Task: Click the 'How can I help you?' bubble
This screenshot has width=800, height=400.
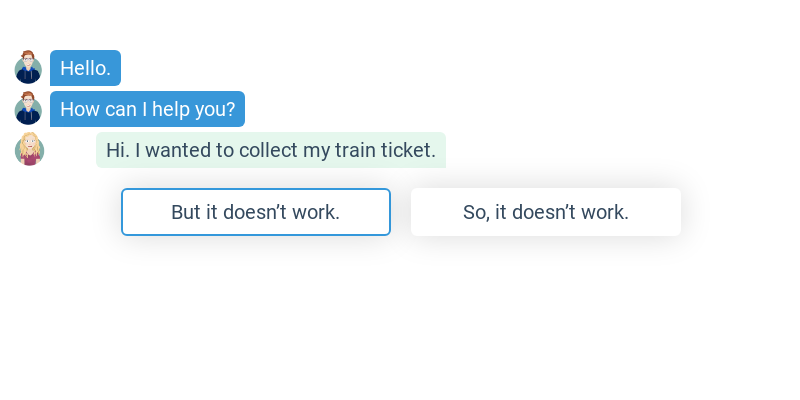Action: pos(147,109)
